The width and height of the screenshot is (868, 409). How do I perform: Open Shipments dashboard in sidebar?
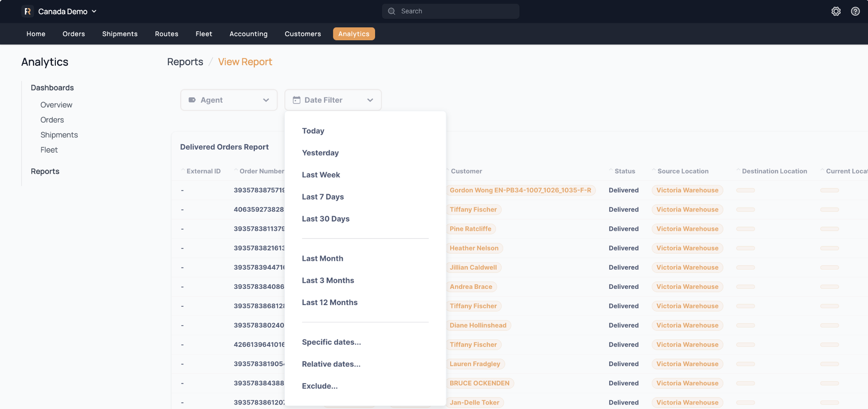tap(59, 135)
